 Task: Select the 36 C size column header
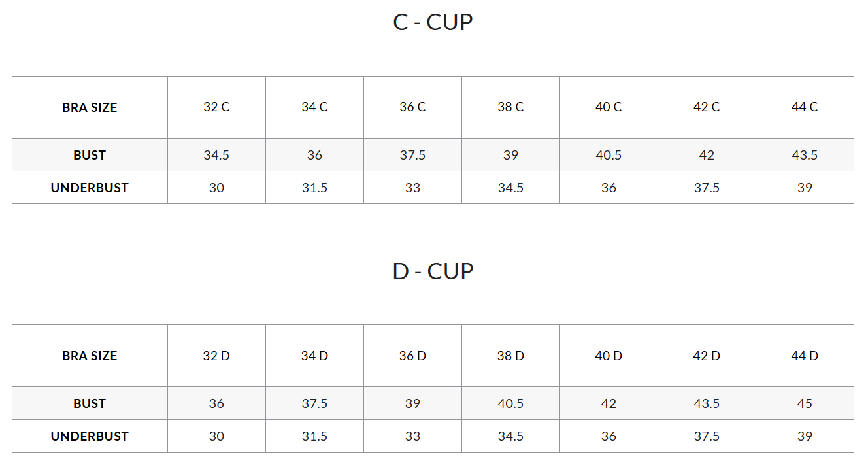pyautogui.click(x=412, y=107)
